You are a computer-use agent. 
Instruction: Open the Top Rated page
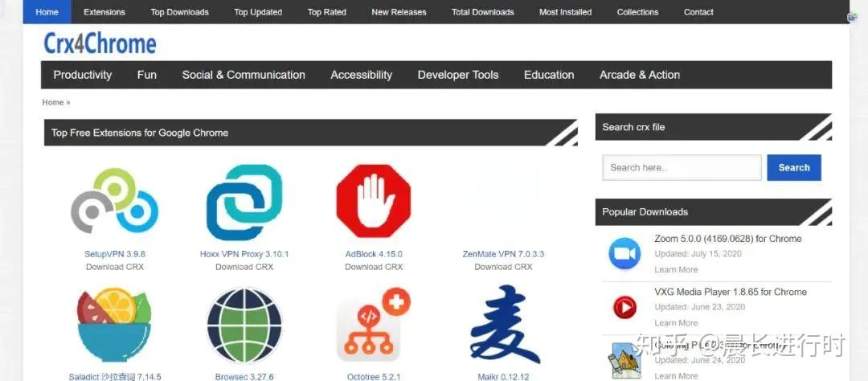[326, 11]
